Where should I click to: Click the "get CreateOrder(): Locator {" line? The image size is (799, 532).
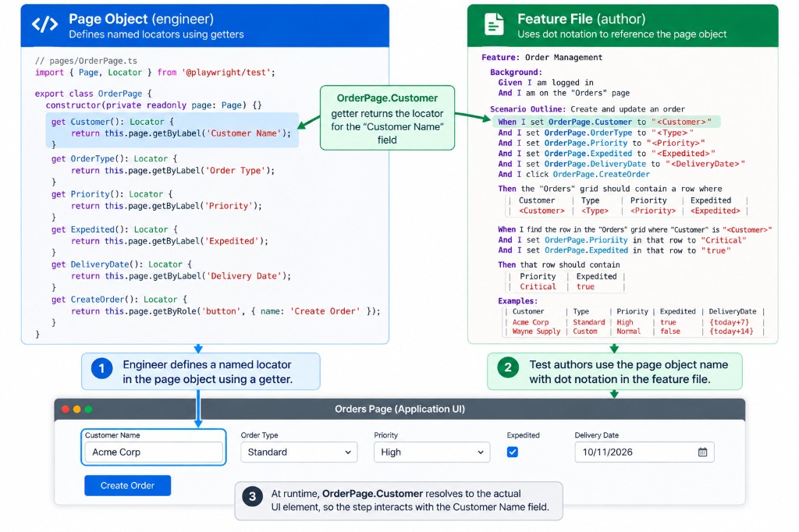click(119, 300)
